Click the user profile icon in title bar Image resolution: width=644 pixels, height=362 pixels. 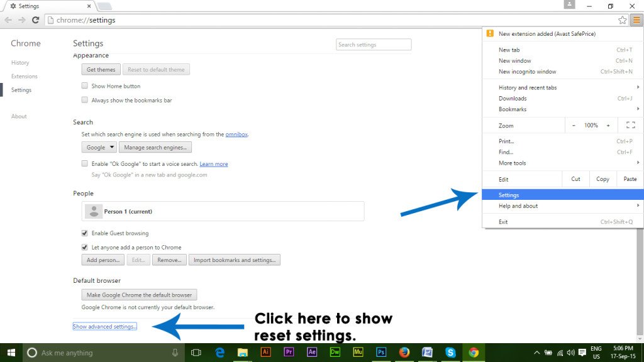[x=569, y=4]
